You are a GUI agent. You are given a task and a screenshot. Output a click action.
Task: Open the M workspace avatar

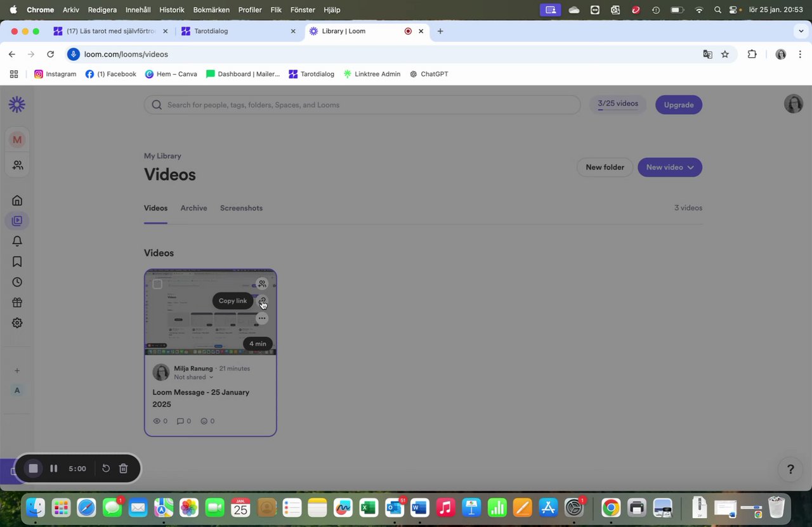pos(17,140)
